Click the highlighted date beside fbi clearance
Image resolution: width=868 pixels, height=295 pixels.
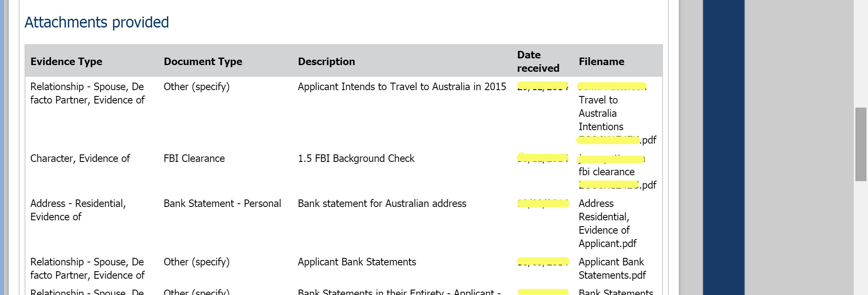[x=542, y=159]
